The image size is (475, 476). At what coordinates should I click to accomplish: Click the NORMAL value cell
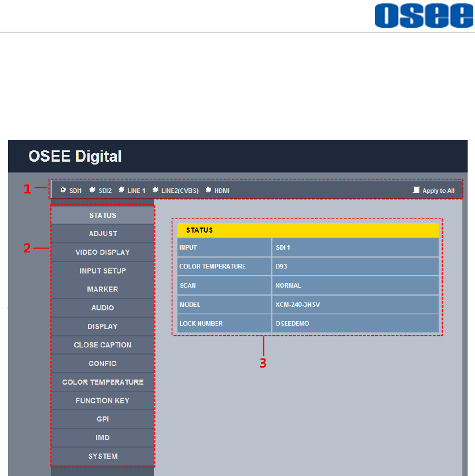[x=356, y=285]
